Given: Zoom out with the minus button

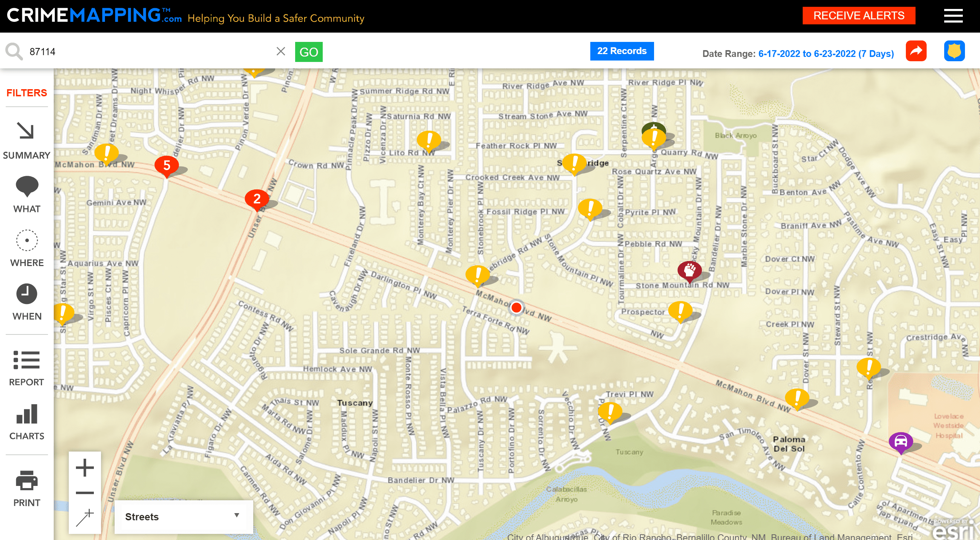Looking at the screenshot, I should pyautogui.click(x=85, y=493).
